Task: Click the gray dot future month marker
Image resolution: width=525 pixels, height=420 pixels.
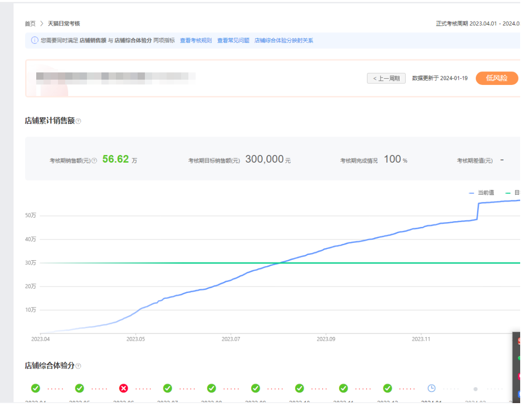Action: coord(475,389)
